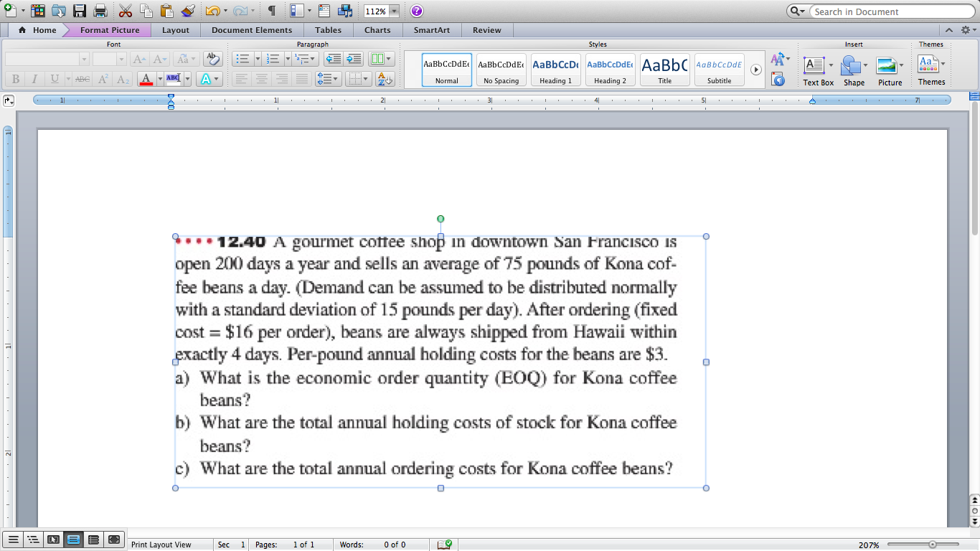
Task: Switch to Outline view in status bar
Action: click(33, 540)
